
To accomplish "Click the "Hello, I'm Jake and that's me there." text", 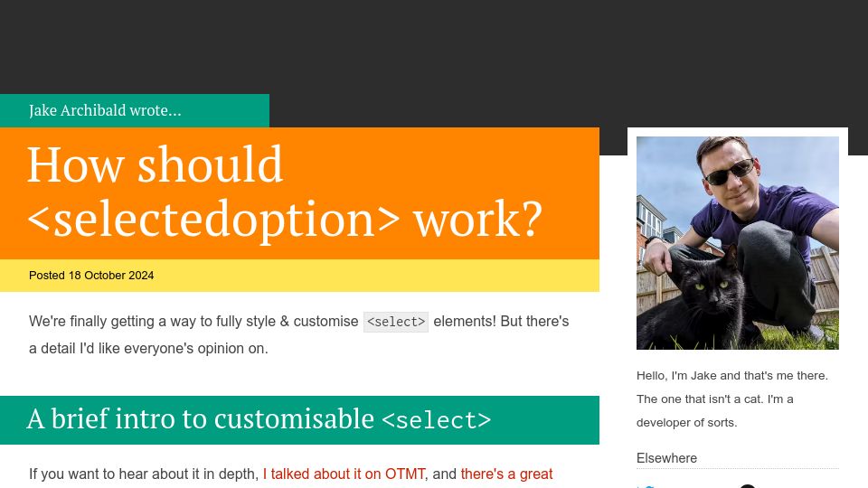I will (x=731, y=376).
